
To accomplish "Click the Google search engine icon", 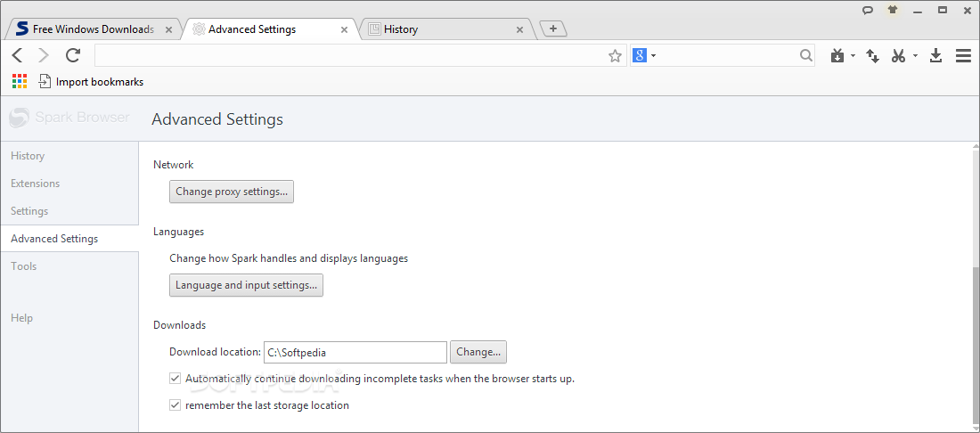I will (x=640, y=55).
